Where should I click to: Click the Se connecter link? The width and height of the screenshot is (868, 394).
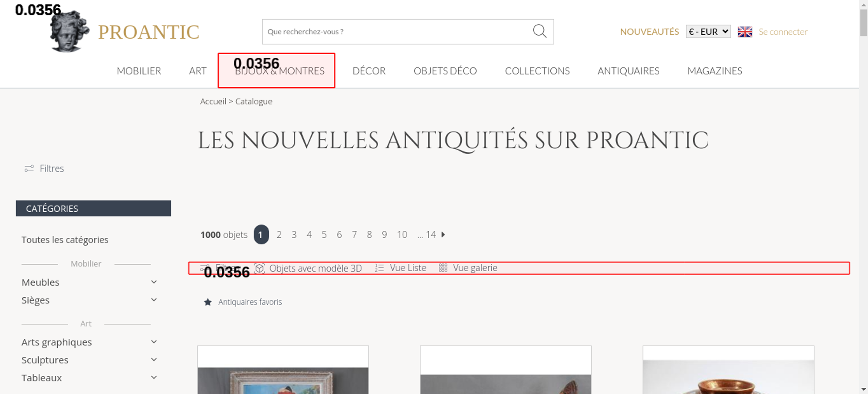tap(783, 32)
